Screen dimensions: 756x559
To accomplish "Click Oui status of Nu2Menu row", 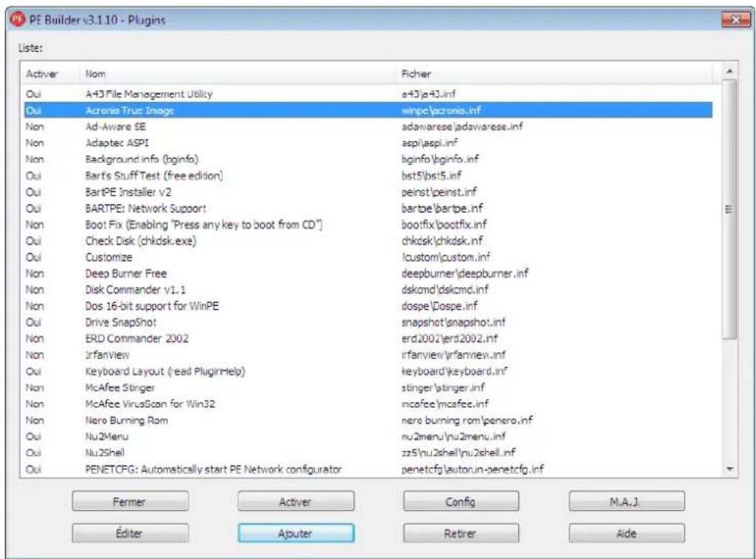I will point(33,436).
